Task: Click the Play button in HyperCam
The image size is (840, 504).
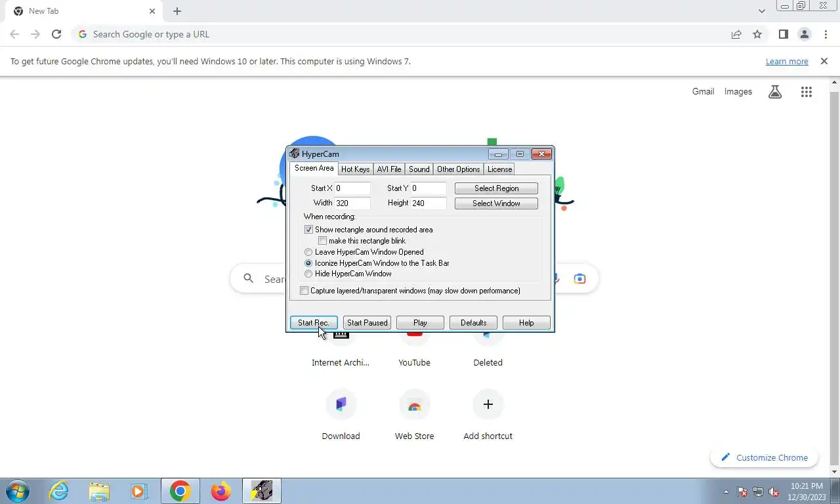Action: (420, 322)
